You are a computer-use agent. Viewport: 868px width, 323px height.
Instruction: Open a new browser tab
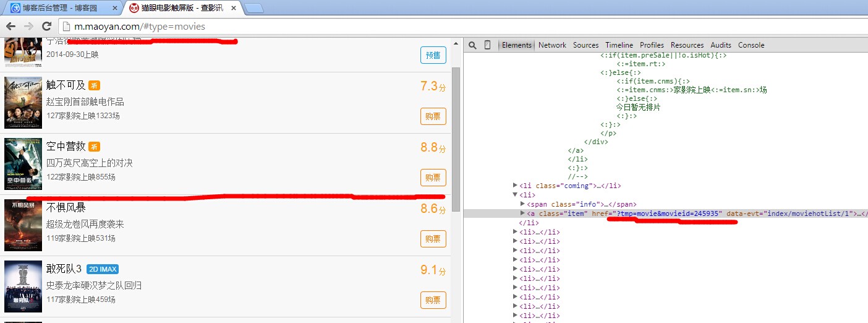pos(253,8)
